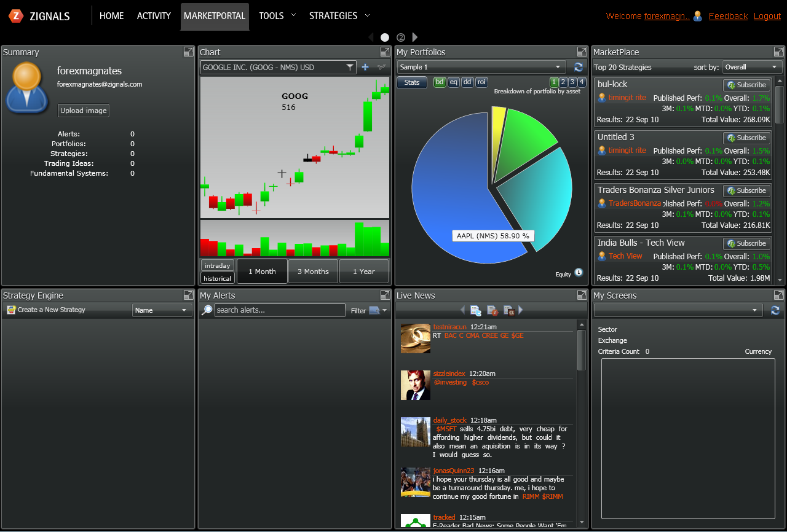Refresh the My Portfolios panel
The width and height of the screenshot is (787, 532).
pyautogui.click(x=578, y=67)
